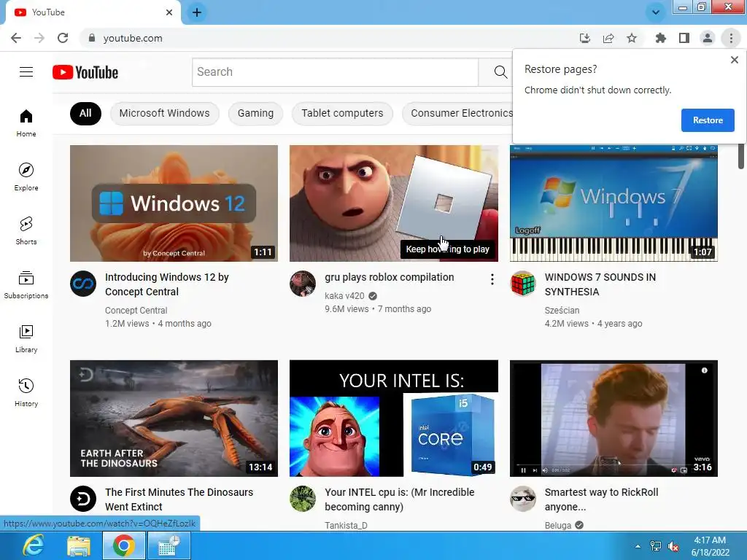Viewport: 747px width, 560px height.
Task: Click the kaka v420 channel avatar
Action: coord(303,284)
